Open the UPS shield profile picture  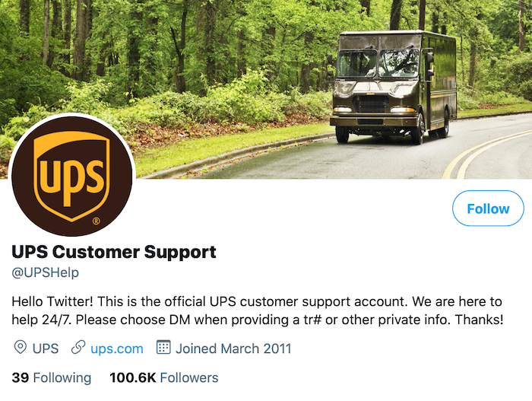pos(72,175)
